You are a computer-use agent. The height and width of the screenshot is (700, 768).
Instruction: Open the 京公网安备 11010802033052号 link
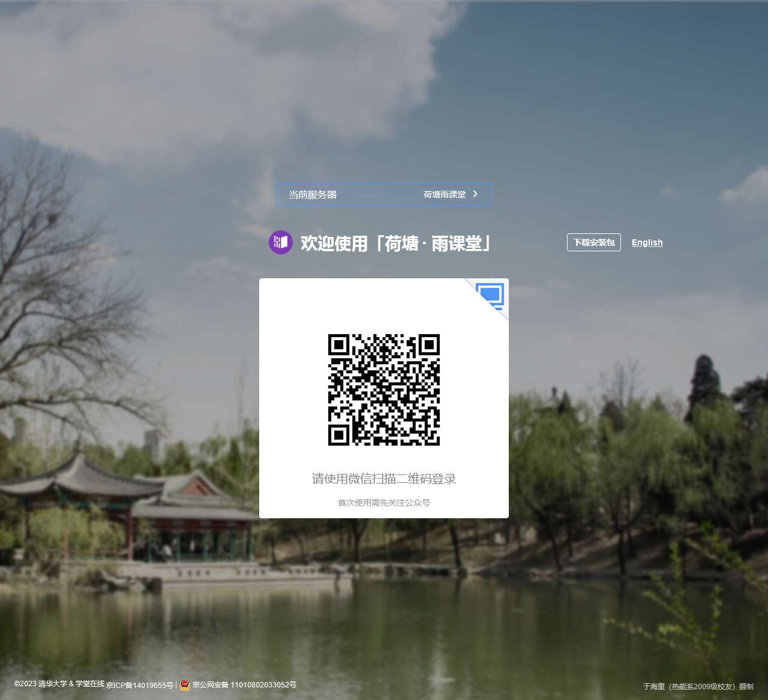244,684
